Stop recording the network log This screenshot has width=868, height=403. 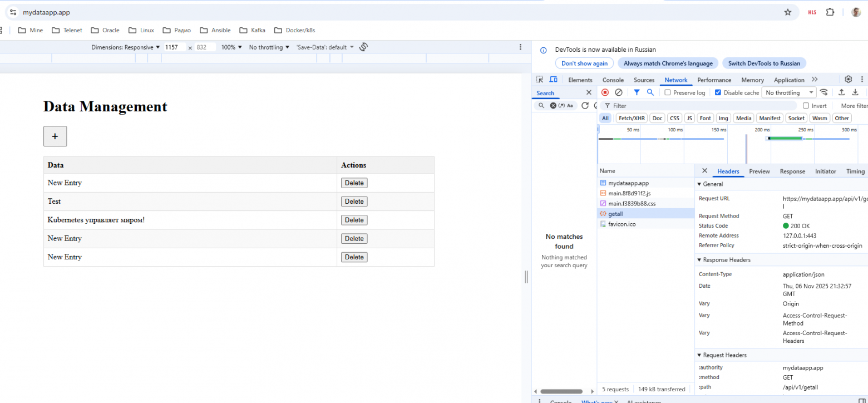coord(605,92)
